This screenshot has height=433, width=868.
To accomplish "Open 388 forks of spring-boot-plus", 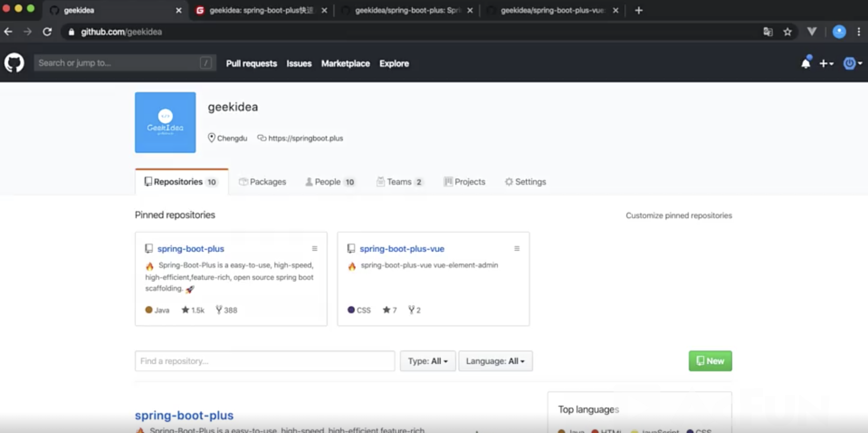I will pos(226,310).
